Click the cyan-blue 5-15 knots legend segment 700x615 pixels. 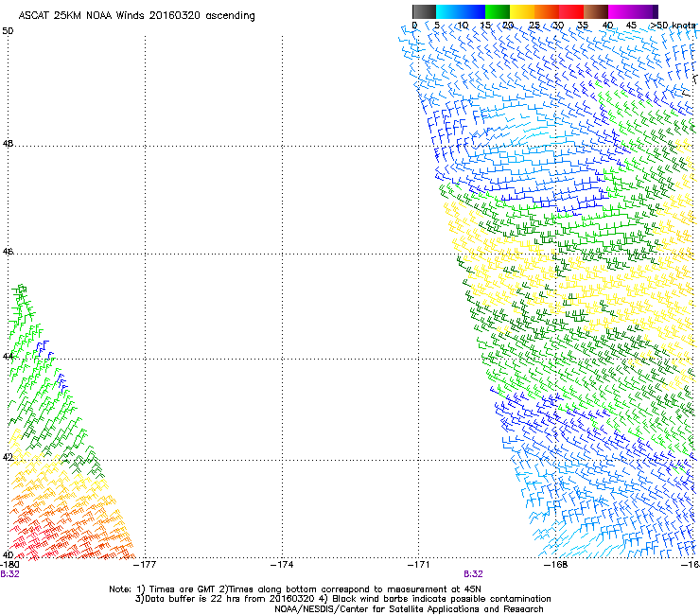[461, 11]
